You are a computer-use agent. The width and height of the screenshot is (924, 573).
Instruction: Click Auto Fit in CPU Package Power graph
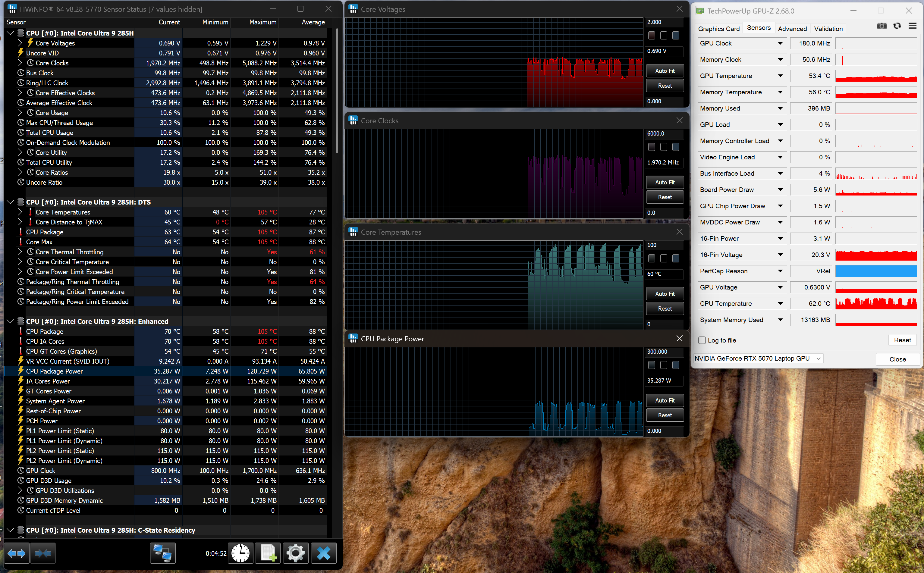(665, 400)
